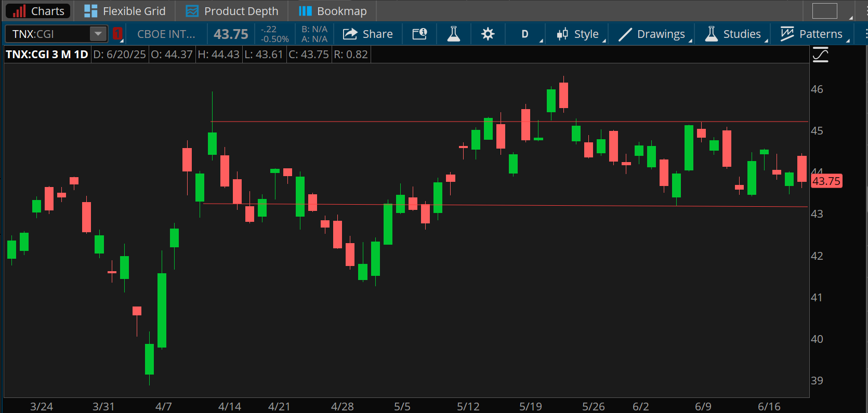Click the Product Depth tab icon
The width and height of the screenshot is (868, 413).
192,11
